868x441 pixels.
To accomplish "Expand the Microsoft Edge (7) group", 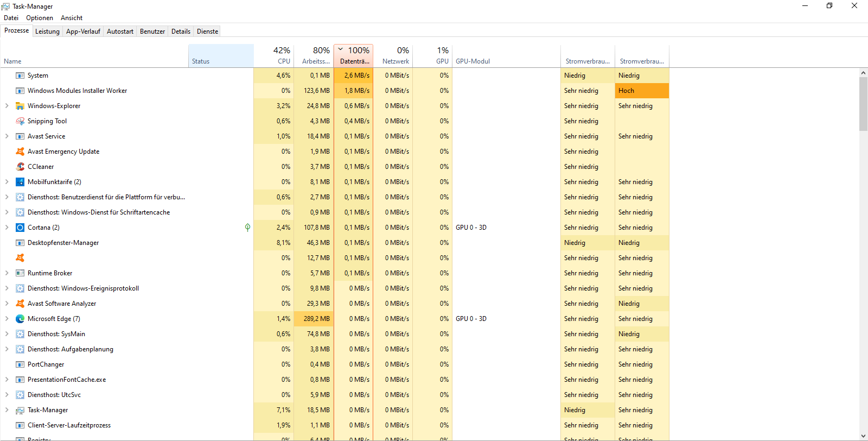I will tap(7, 319).
